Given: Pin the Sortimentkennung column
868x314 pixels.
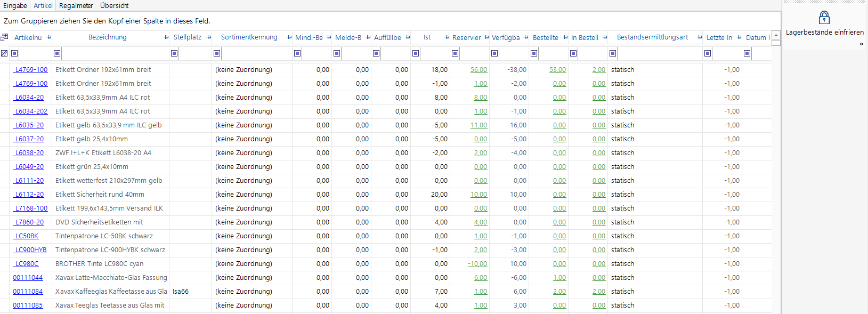Looking at the screenshot, I should (x=289, y=37).
